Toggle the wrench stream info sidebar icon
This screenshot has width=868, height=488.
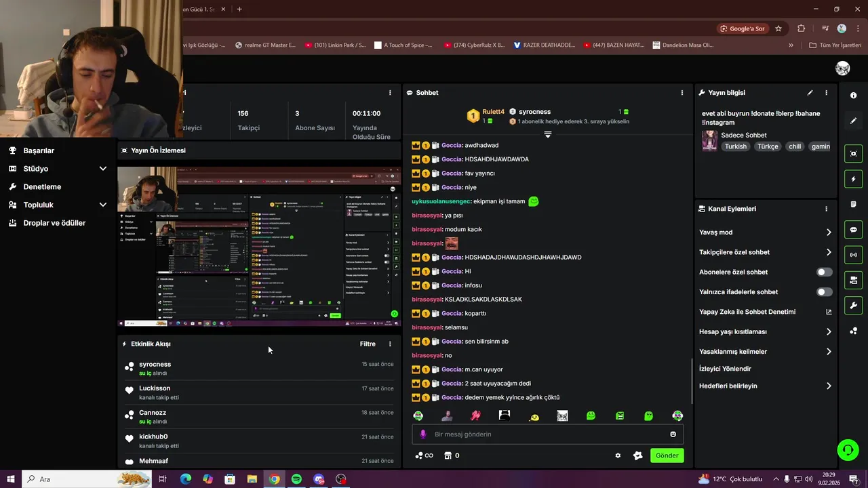pyautogui.click(x=853, y=306)
